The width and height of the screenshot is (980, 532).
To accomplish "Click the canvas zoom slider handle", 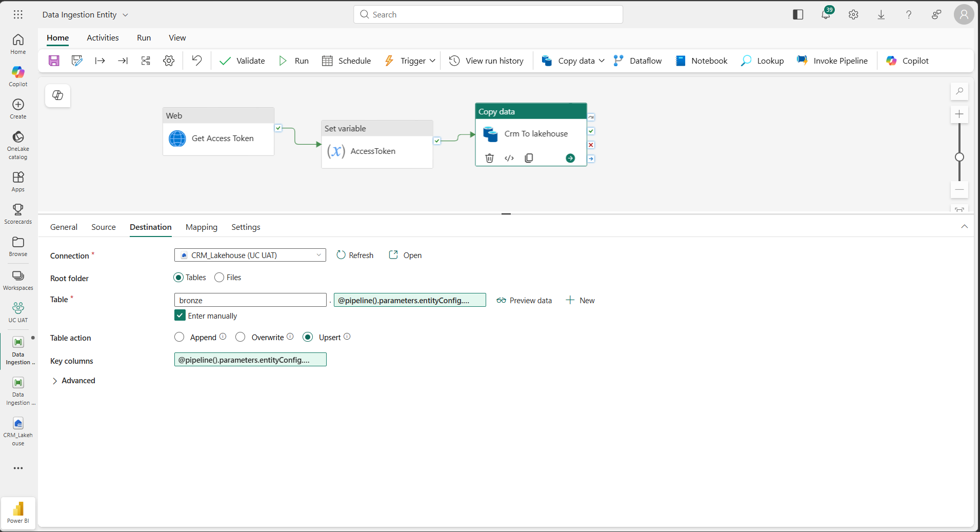I will pyautogui.click(x=959, y=157).
